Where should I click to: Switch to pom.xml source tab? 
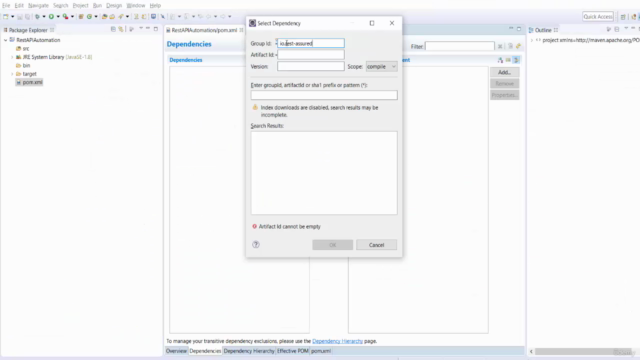[321, 351]
